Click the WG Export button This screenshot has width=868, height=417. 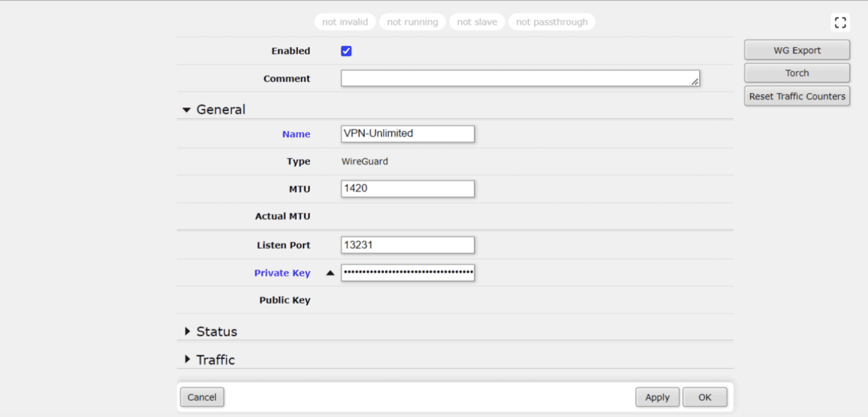(x=796, y=50)
